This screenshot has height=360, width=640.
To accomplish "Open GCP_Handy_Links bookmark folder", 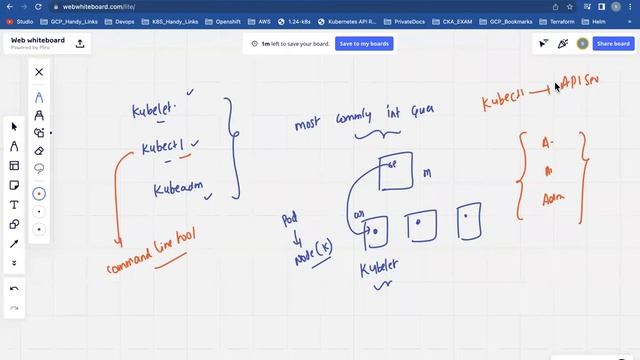I will tap(69, 22).
